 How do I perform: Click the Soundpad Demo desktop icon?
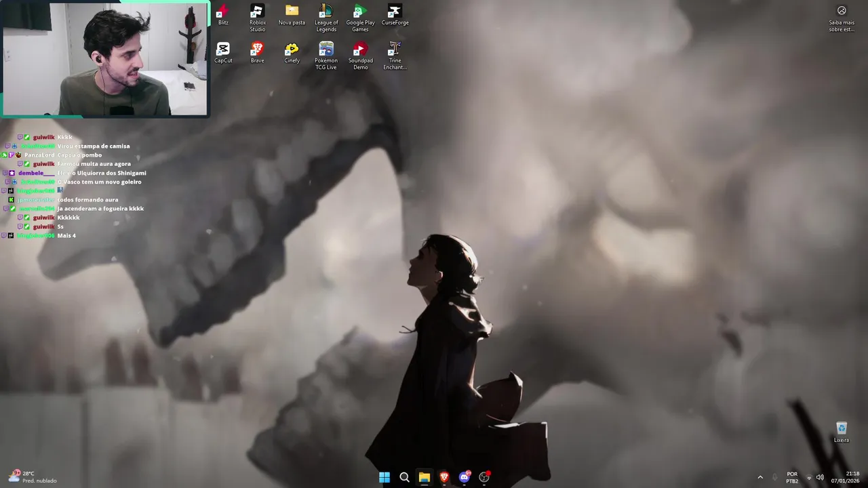click(x=360, y=56)
